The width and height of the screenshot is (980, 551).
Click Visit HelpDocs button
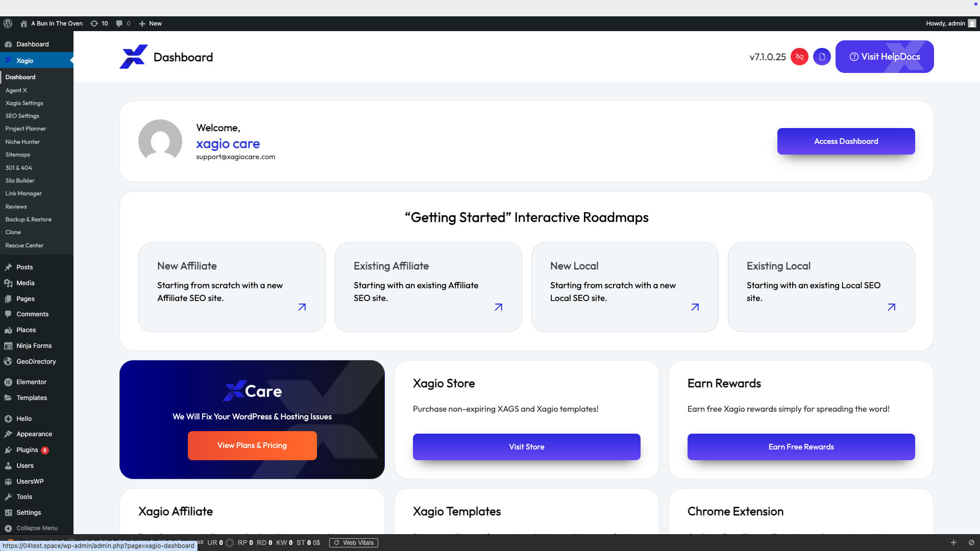pyautogui.click(x=885, y=57)
